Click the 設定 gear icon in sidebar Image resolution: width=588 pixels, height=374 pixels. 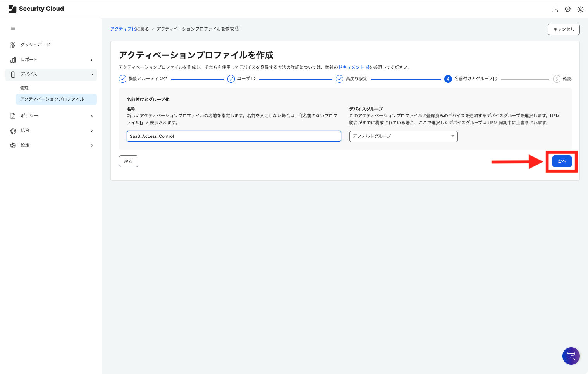[13, 145]
